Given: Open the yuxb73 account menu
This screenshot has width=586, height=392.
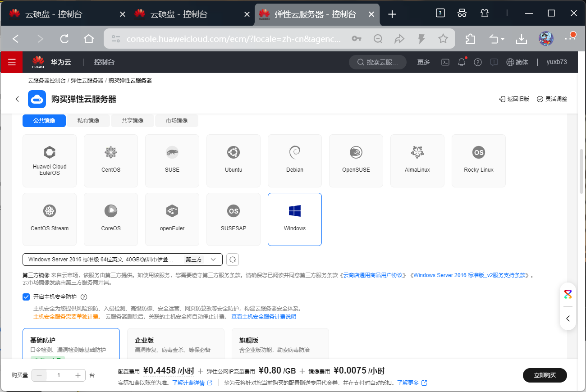Looking at the screenshot, I should [x=557, y=62].
